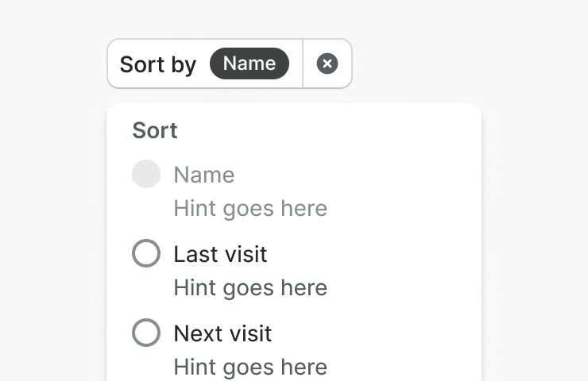The width and height of the screenshot is (588, 381).
Task: Click the hint text under Last visit
Action: point(250,287)
